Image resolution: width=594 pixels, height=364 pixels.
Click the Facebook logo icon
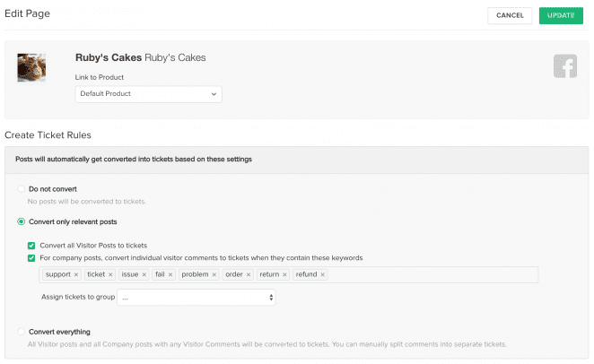click(x=564, y=66)
